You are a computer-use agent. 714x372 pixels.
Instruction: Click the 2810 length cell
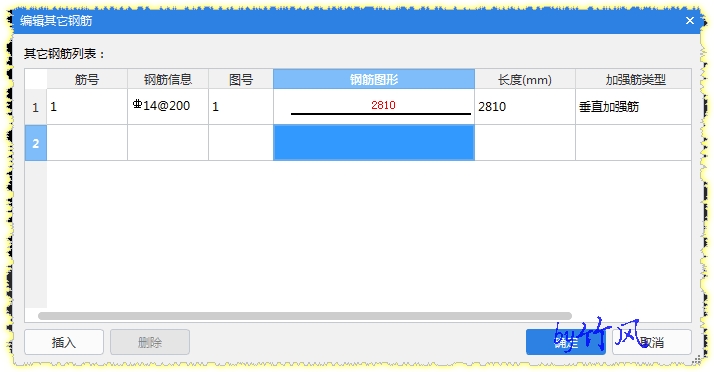tap(525, 107)
